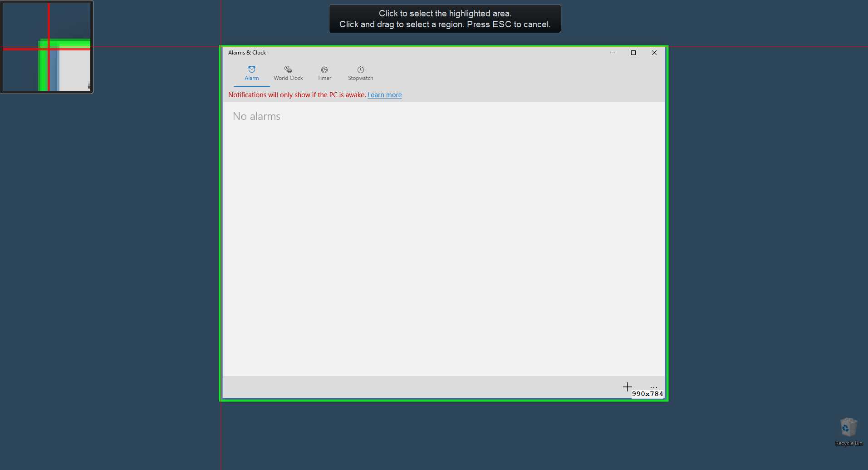
Task: Click the alarm clock icon above the Alarm label
Action: coord(251,69)
